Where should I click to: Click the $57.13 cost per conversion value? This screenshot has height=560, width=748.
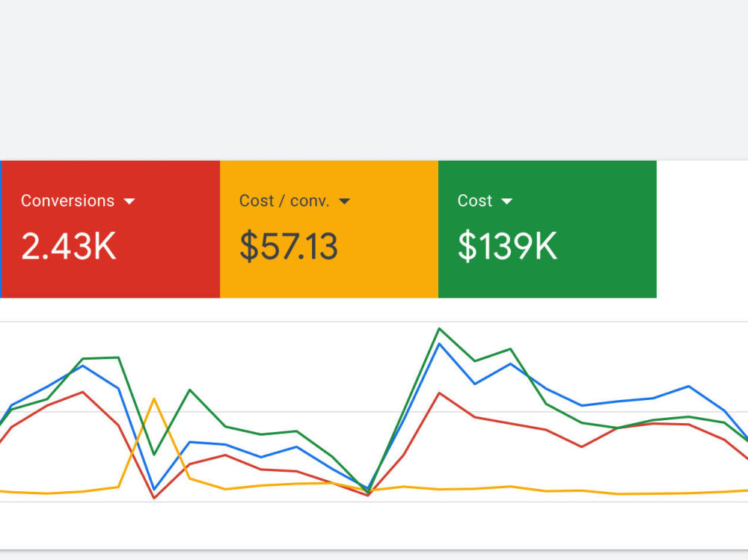(289, 246)
